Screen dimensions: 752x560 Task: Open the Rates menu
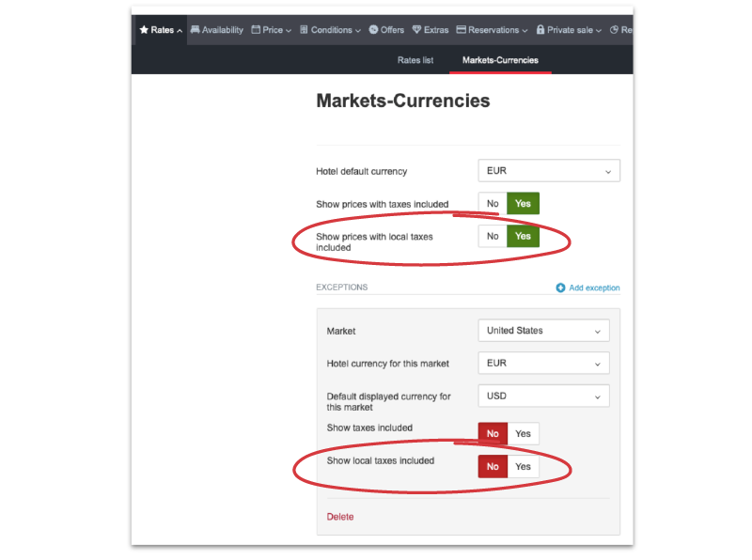[x=161, y=30]
